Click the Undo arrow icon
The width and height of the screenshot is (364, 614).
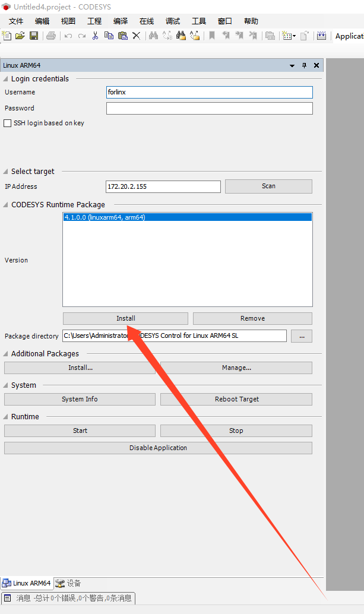[x=68, y=36]
